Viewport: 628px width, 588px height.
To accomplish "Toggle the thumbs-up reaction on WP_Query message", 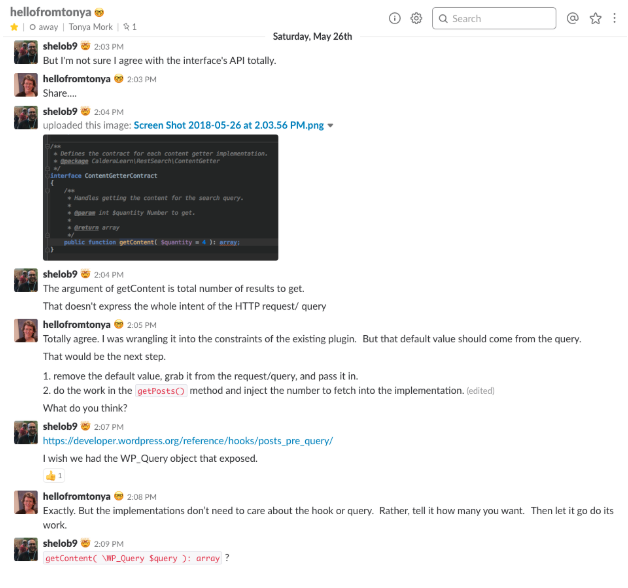I will [x=54, y=475].
